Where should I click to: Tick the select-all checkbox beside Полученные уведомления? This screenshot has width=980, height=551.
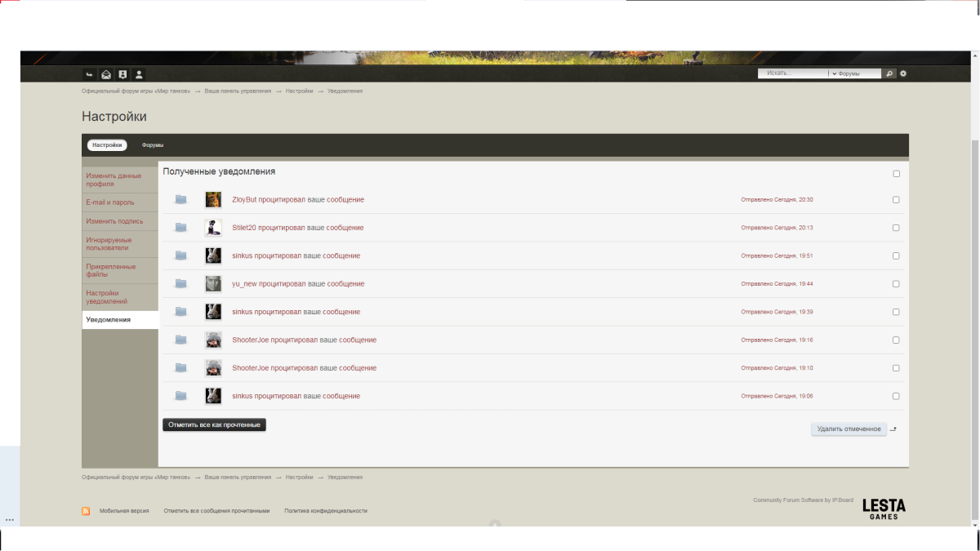point(896,173)
